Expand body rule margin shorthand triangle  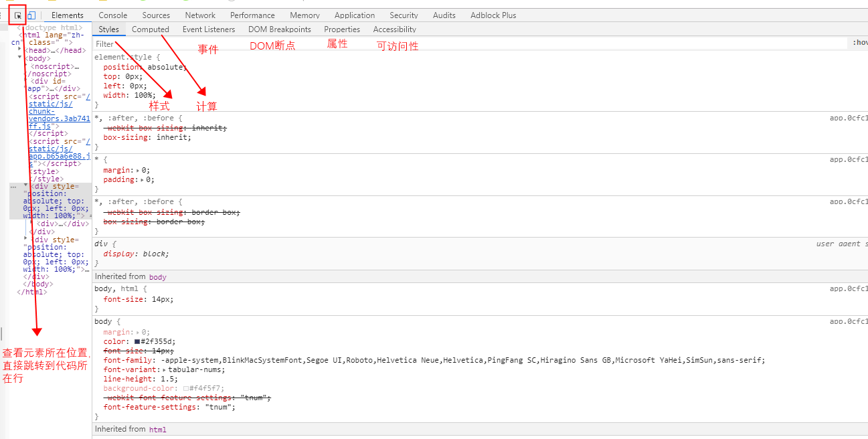tap(139, 333)
